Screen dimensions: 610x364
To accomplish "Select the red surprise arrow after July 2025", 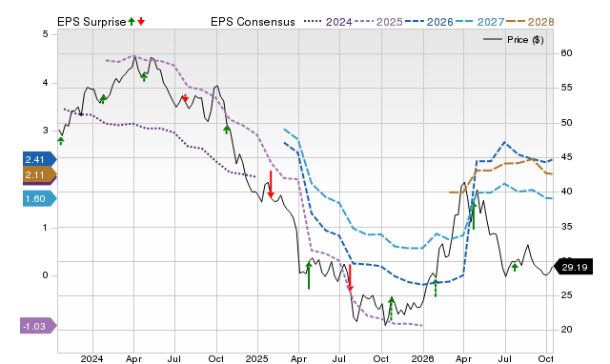I will click(x=350, y=277).
